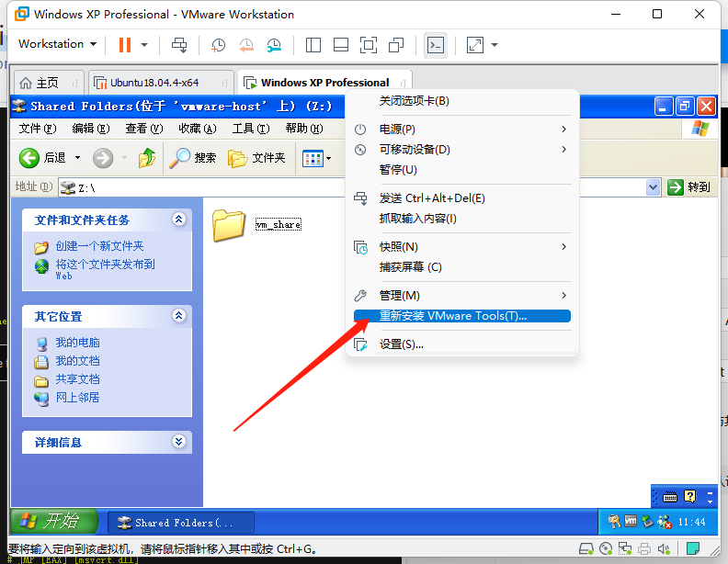Open the console view icon

click(x=436, y=45)
